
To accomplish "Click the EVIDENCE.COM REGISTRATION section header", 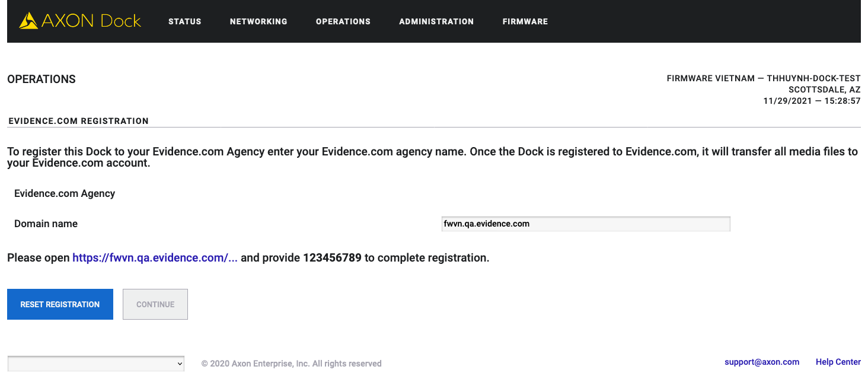I will click(x=78, y=120).
